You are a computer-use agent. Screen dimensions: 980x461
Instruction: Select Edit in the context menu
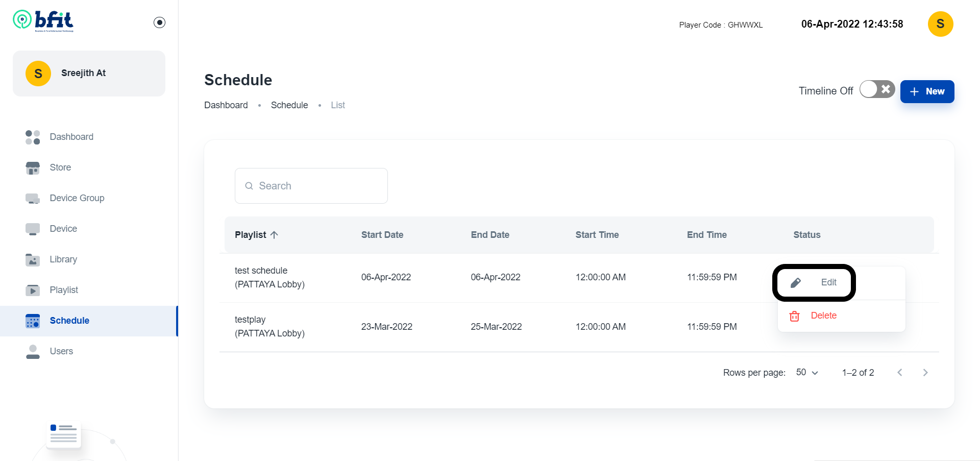tap(841, 282)
